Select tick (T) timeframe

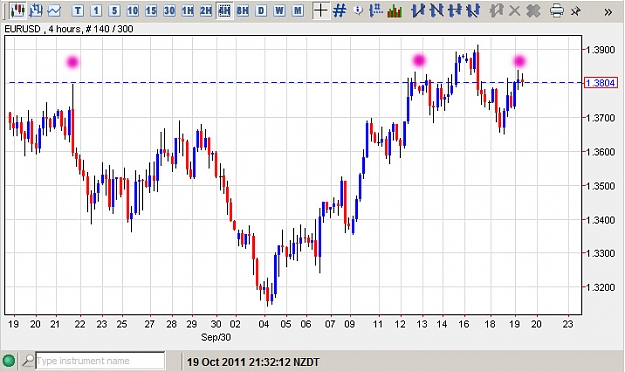pos(78,11)
